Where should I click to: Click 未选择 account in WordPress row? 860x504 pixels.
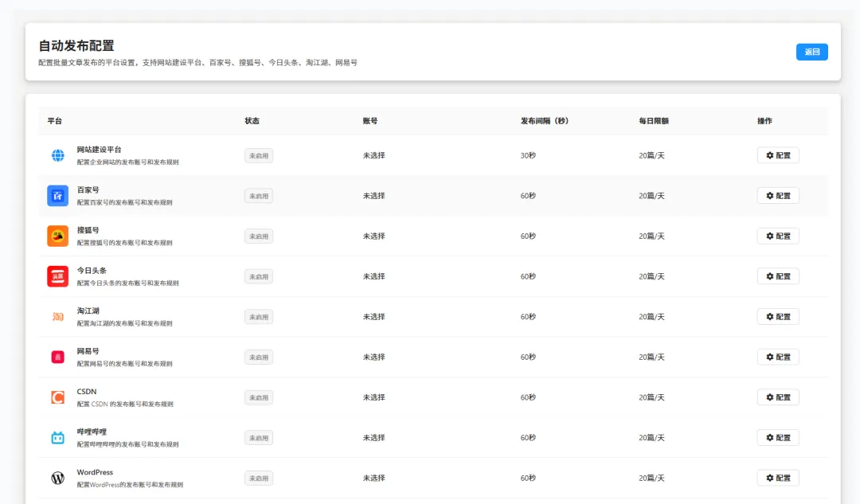(x=374, y=479)
